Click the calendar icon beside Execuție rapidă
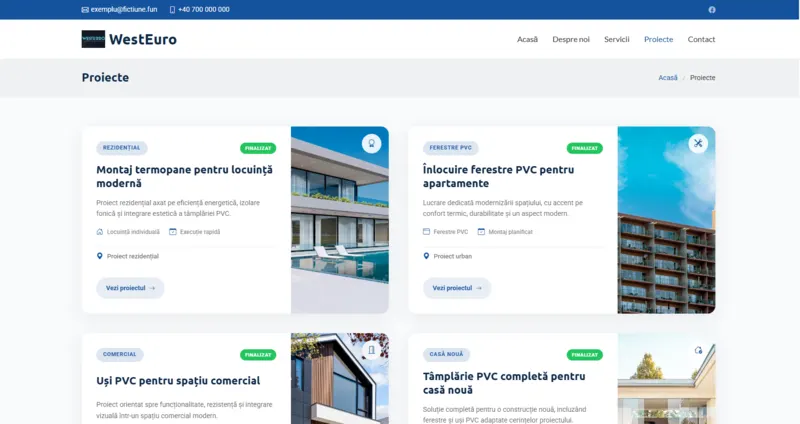This screenshot has width=800, height=424. [173, 232]
